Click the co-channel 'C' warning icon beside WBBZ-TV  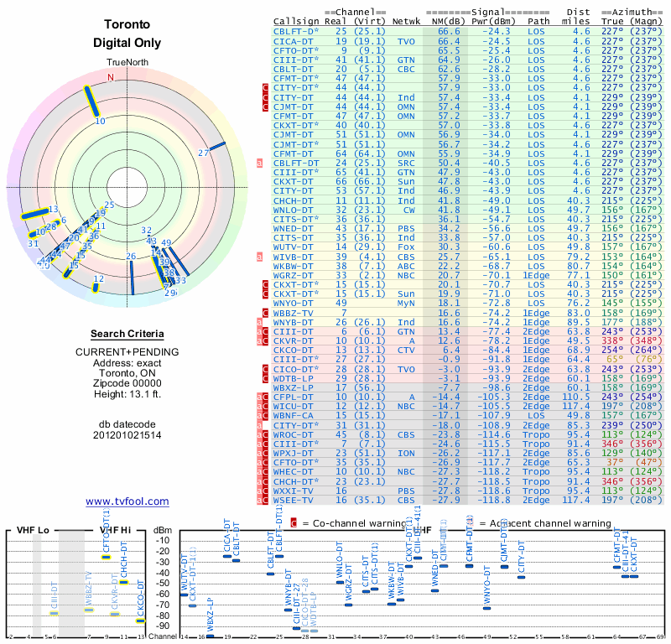266,314
